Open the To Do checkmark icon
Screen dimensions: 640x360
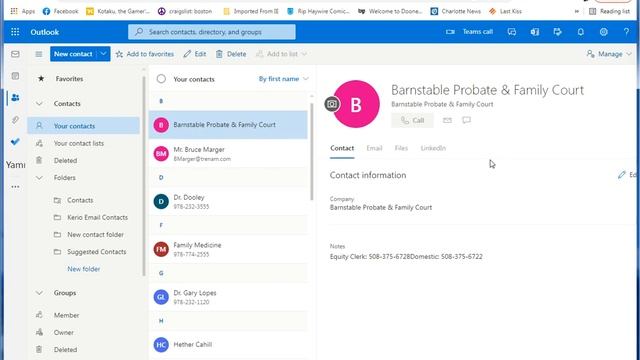(x=15, y=142)
